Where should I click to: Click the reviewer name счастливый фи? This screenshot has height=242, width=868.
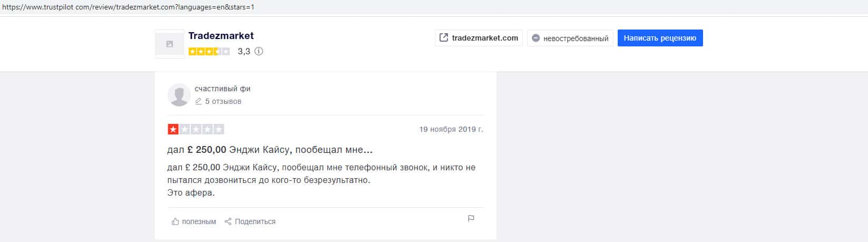pos(222,89)
